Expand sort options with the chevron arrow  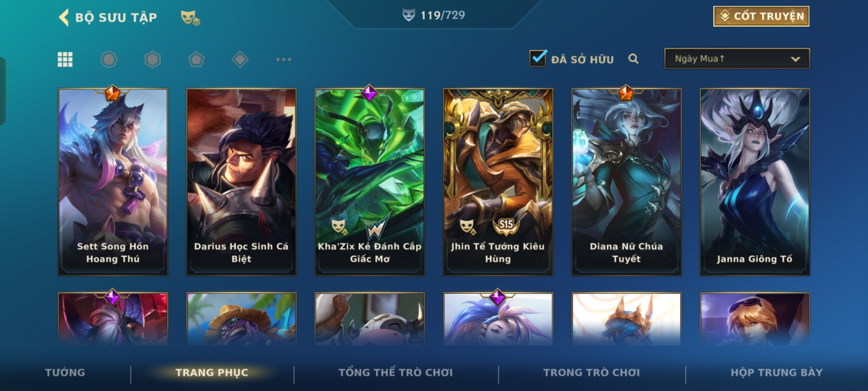795,59
